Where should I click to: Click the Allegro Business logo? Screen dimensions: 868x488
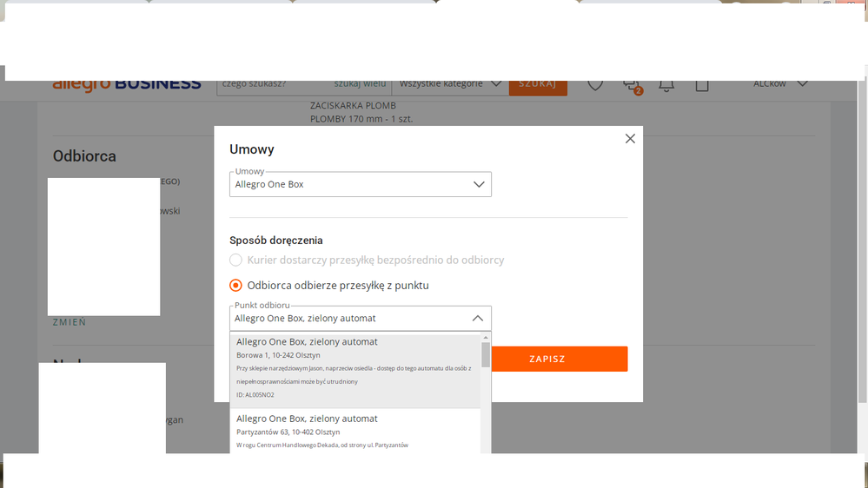(127, 85)
